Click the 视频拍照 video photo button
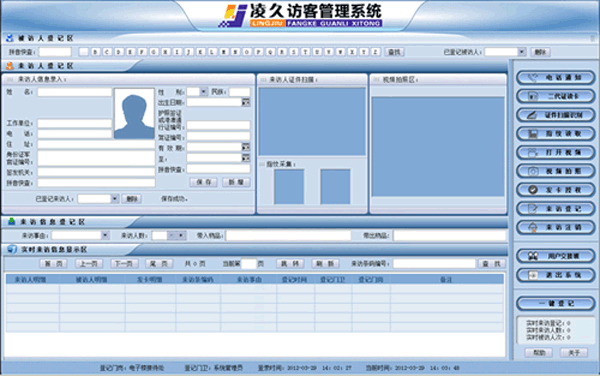 556,171
